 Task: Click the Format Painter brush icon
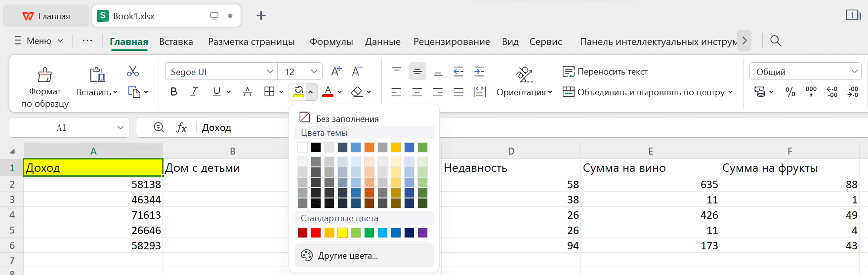pyautogui.click(x=45, y=75)
